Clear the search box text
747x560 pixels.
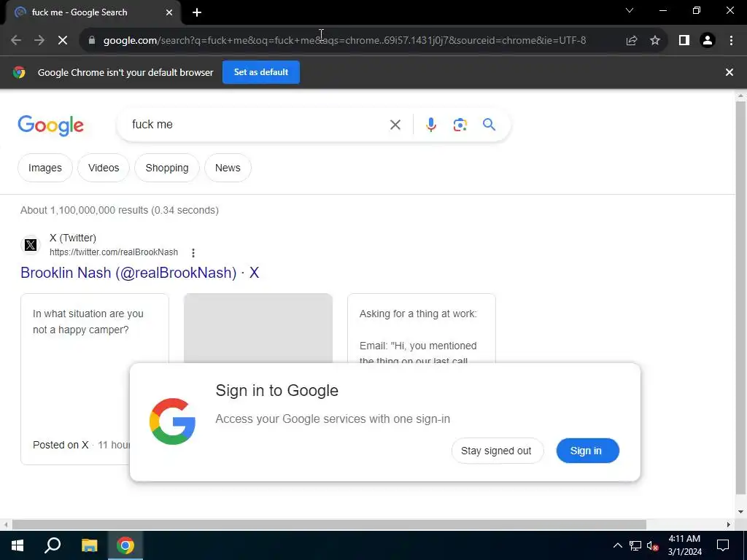point(395,125)
